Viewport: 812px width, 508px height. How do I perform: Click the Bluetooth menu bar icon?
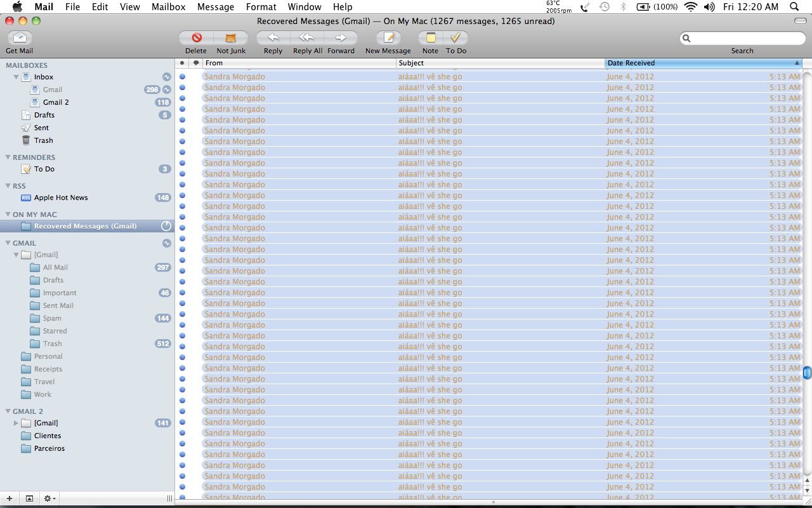[623, 6]
